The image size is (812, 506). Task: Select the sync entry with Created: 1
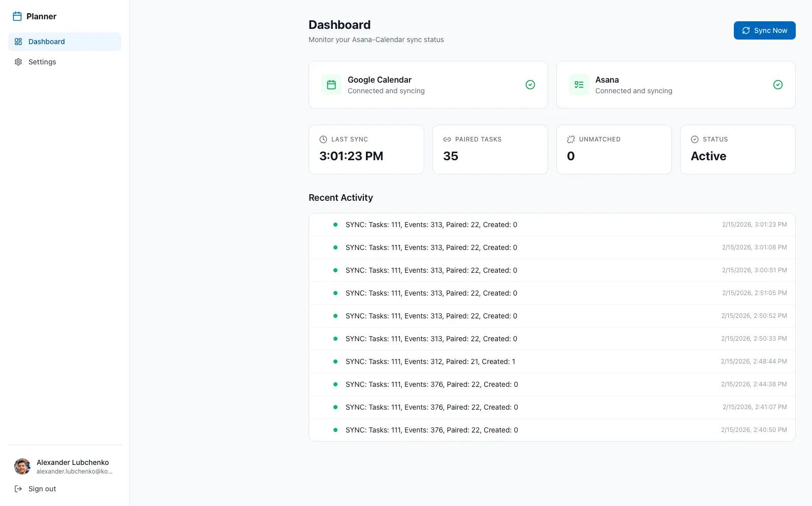click(x=552, y=362)
